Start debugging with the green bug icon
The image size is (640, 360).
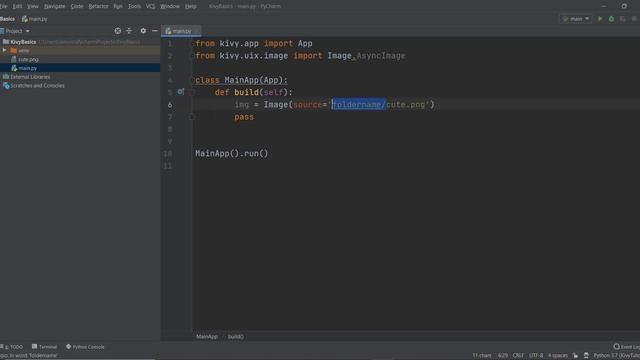tap(611, 19)
